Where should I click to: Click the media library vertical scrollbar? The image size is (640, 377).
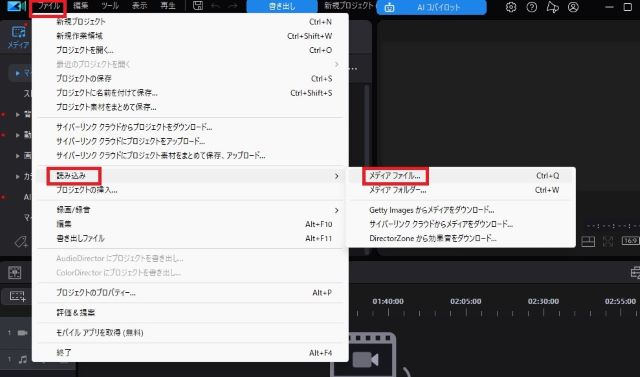(367, 169)
